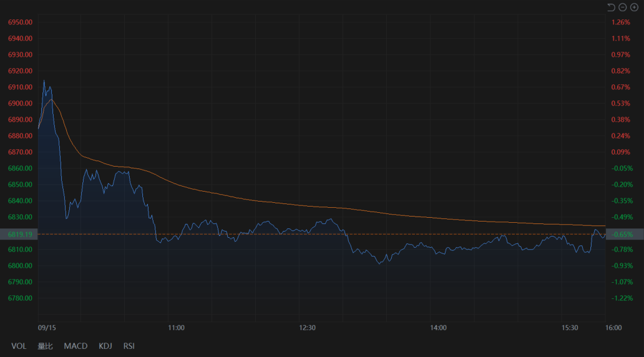Select the 16:00 closing time label
Viewport: 644px width, 357px height.
(613, 328)
